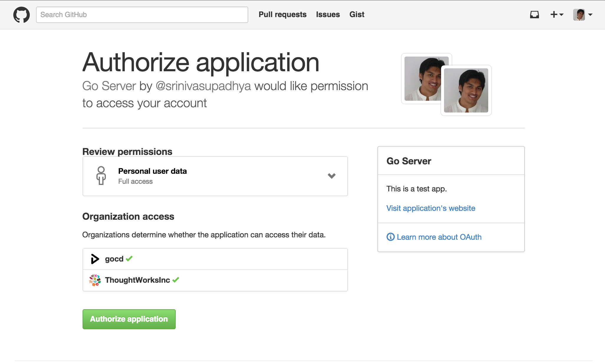Open the user avatar account menu
Screen dimensions: 605x364
(583, 15)
